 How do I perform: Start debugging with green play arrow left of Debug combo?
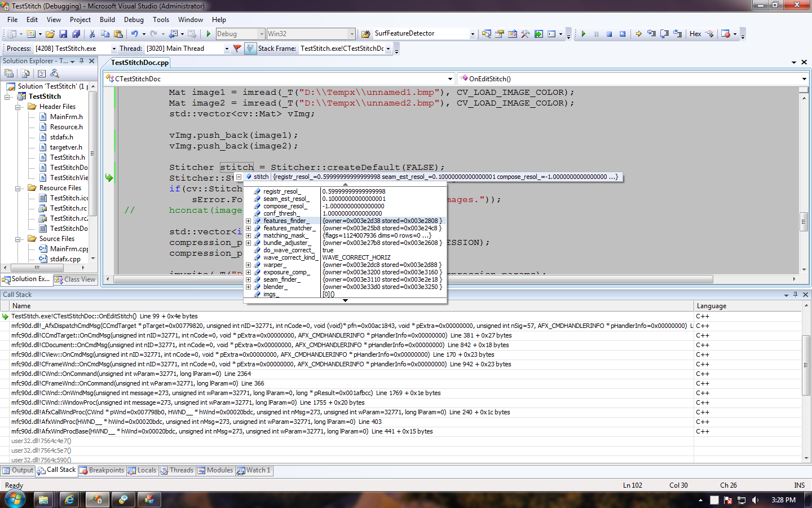coord(208,34)
